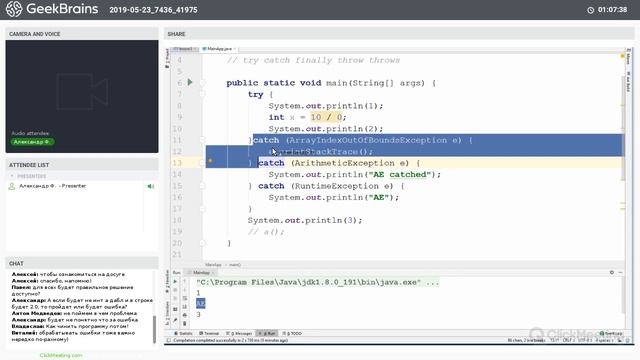This screenshot has height=360, width=640.
Task: Open the Run tool window tab at the bottom
Action: (x=267, y=333)
